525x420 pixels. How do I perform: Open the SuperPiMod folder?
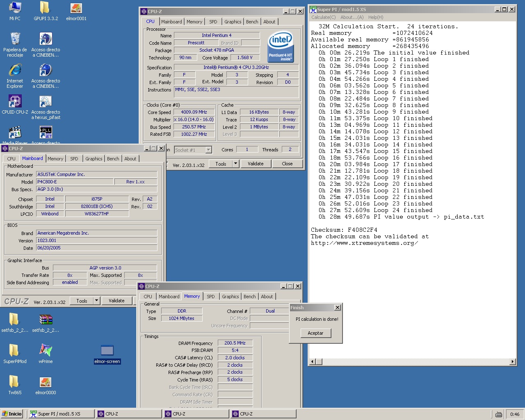[x=15, y=354]
